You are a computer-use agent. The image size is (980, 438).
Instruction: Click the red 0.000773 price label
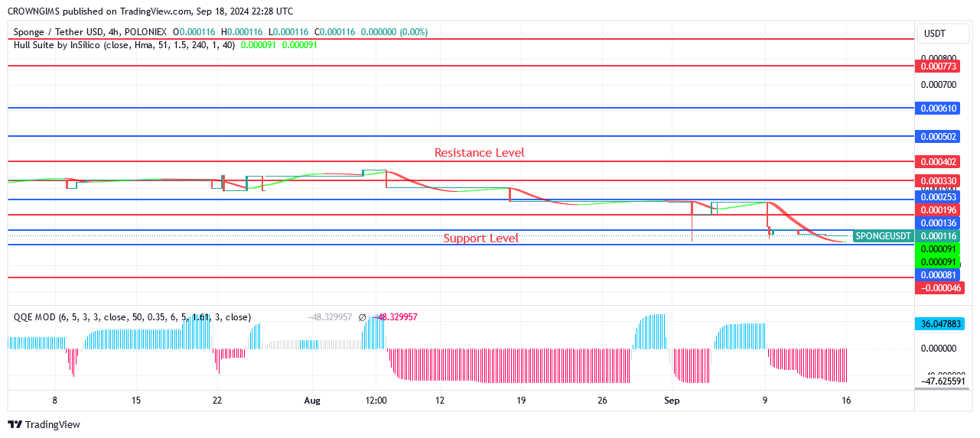click(x=938, y=67)
